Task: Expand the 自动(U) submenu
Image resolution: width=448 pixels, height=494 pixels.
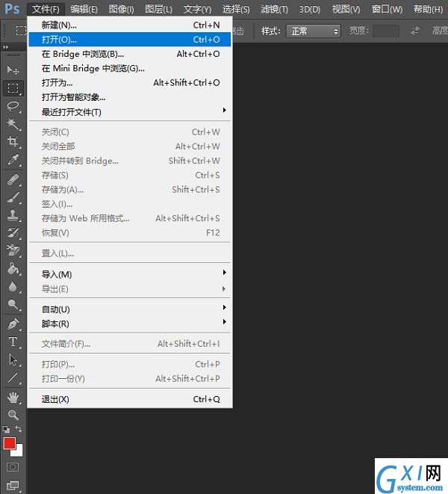Action: (129, 309)
